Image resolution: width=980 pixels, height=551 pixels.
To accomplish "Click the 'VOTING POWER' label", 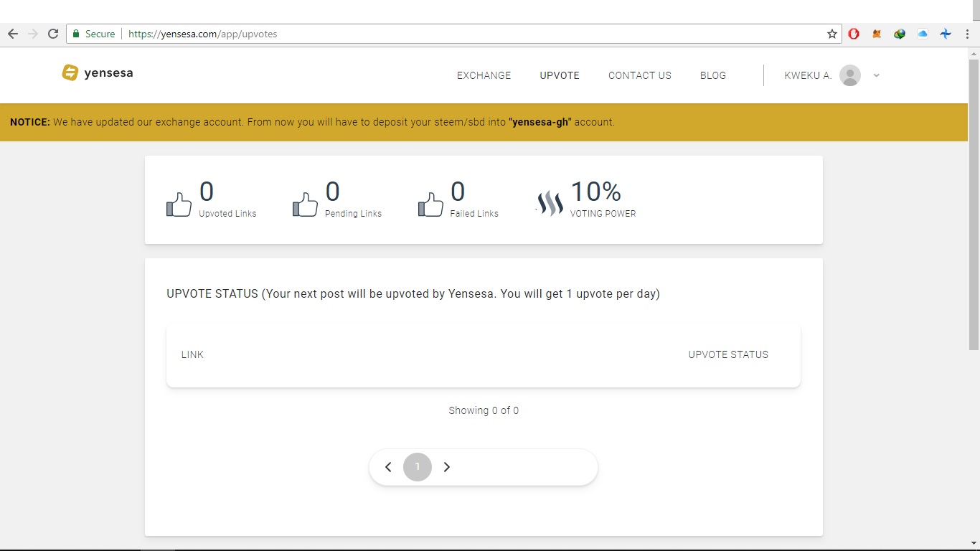I will (603, 214).
